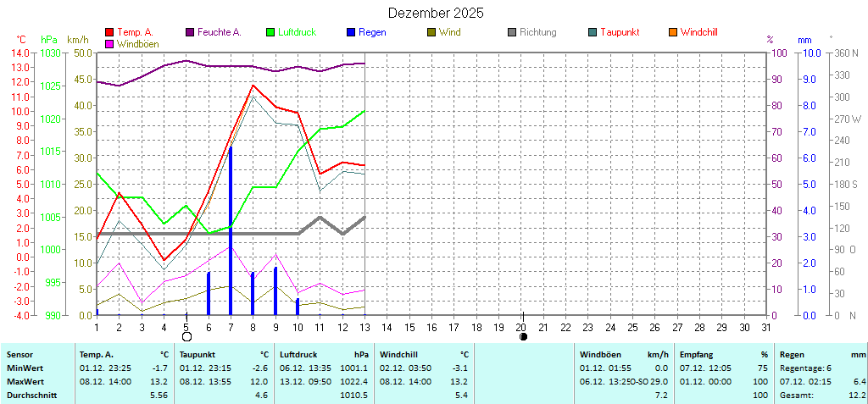The image size is (868, 404).
Task: Click the Richtung legend label
Action: click(x=538, y=32)
